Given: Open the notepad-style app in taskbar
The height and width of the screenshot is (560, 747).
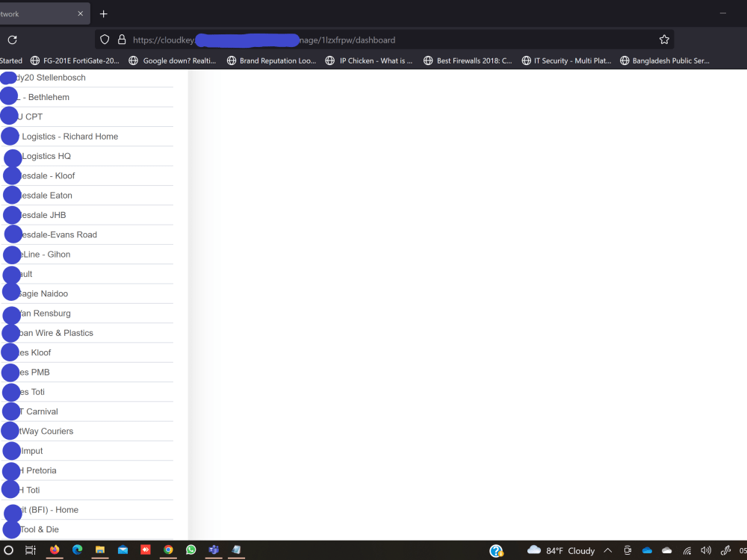Looking at the screenshot, I should tap(236, 550).
